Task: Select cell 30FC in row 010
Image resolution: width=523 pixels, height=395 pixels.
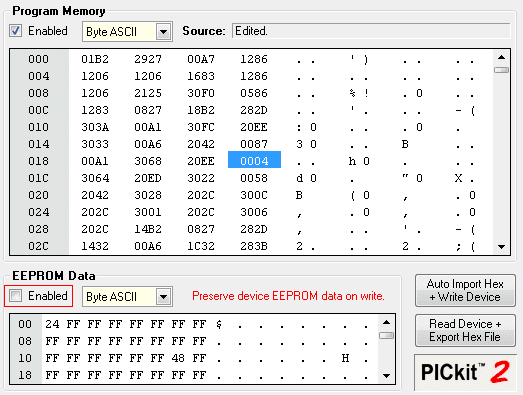Action: pos(201,127)
